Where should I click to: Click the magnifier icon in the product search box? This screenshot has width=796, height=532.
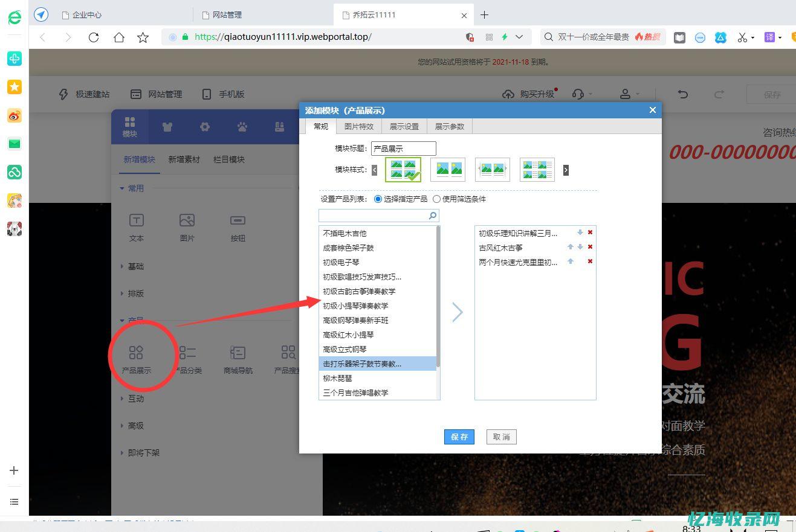click(x=432, y=215)
